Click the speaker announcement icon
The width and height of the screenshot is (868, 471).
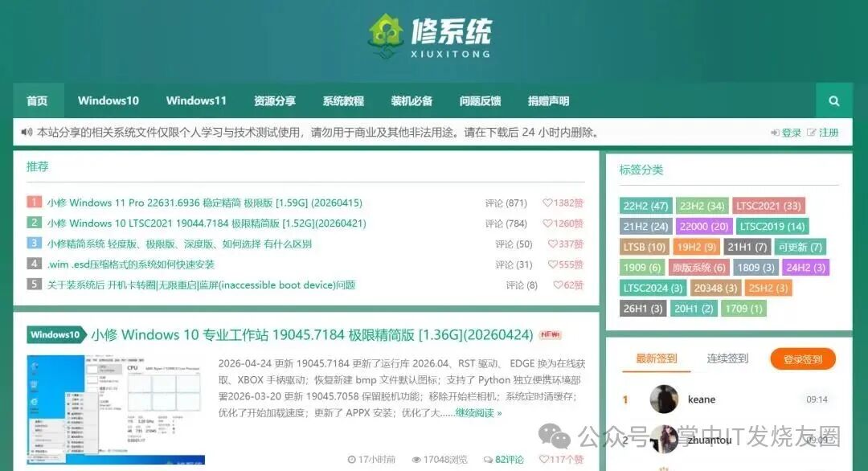click(x=27, y=133)
